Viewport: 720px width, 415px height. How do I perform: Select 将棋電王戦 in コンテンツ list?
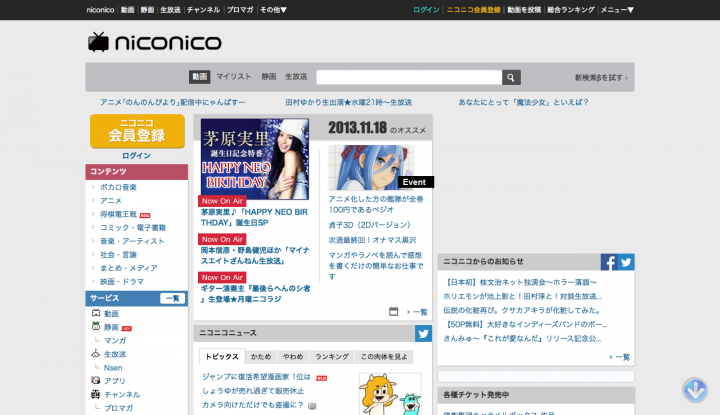118,214
